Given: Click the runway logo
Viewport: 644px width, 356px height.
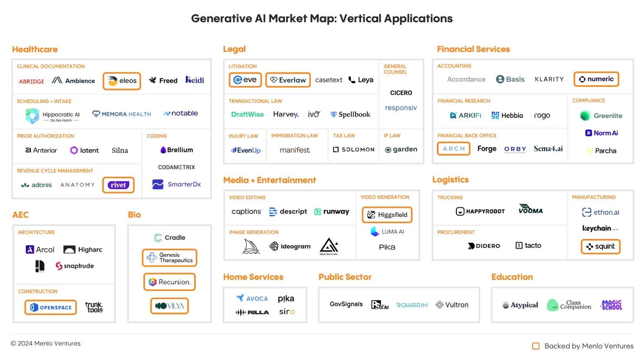Looking at the screenshot, I should click(x=332, y=212).
